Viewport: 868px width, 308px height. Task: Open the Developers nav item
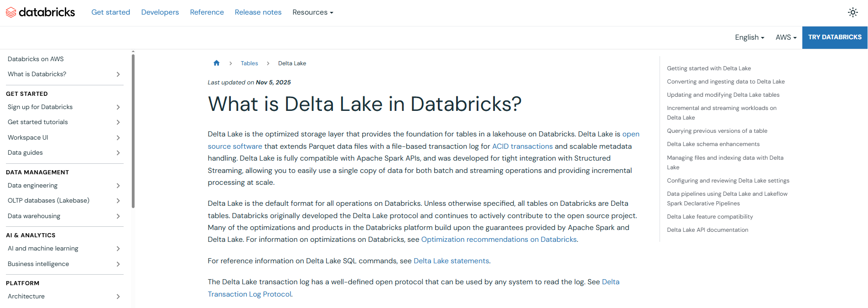(160, 12)
